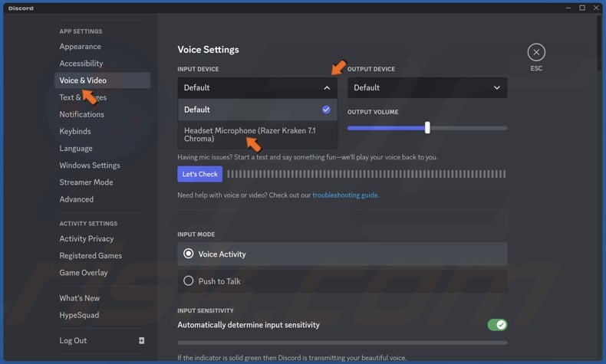Click the input sensitivity indicator bar
Viewport: 606px width, 364px height.
[x=342, y=343]
